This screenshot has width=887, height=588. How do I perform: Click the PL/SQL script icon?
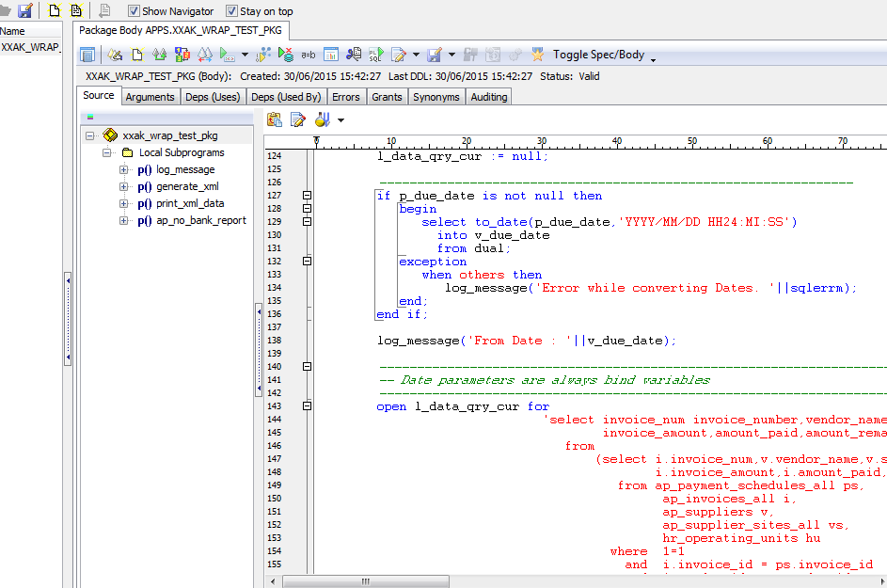[x=376, y=55]
